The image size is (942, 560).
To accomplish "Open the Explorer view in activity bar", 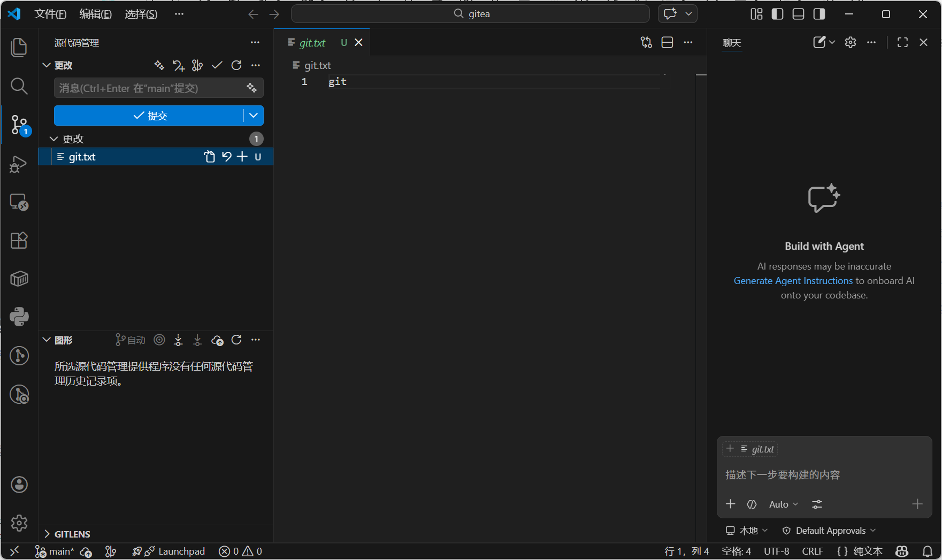I will click(x=19, y=48).
